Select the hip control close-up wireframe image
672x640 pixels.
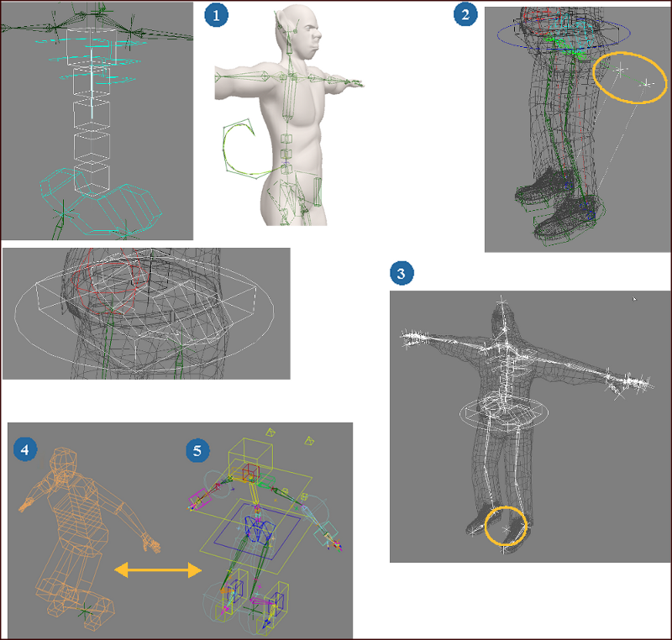pos(146,313)
